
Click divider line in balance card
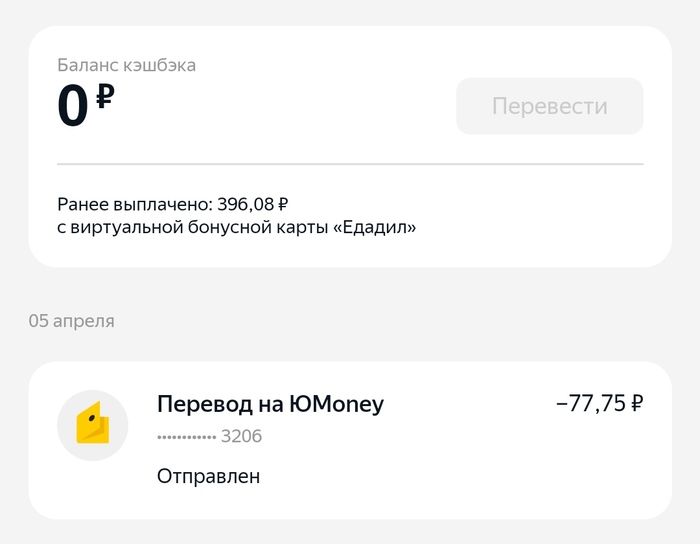(350, 163)
